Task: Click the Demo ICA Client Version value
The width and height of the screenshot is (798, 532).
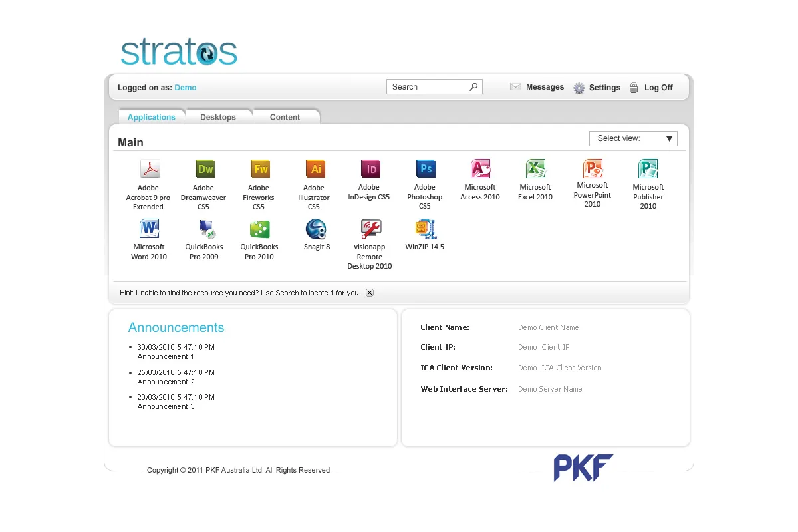Action: 560,368
